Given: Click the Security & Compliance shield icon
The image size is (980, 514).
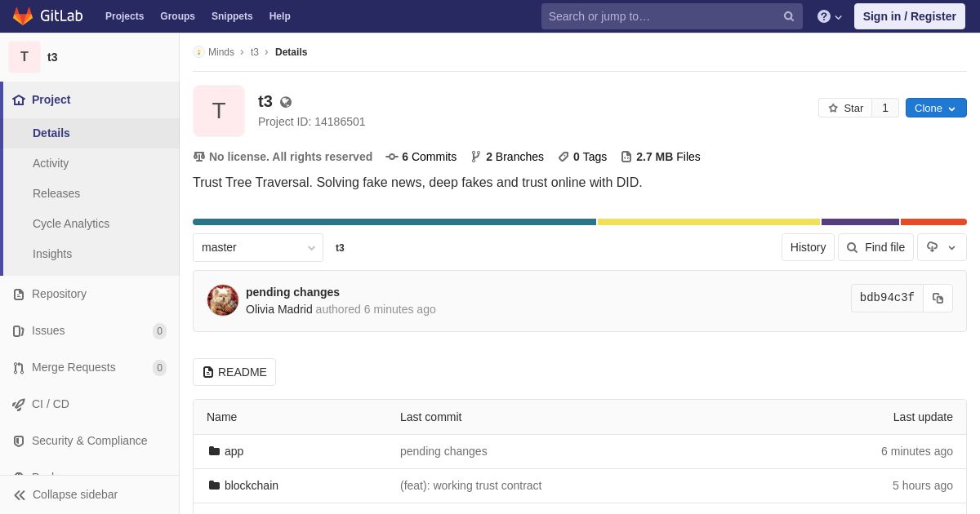Looking at the screenshot, I should pos(19,441).
